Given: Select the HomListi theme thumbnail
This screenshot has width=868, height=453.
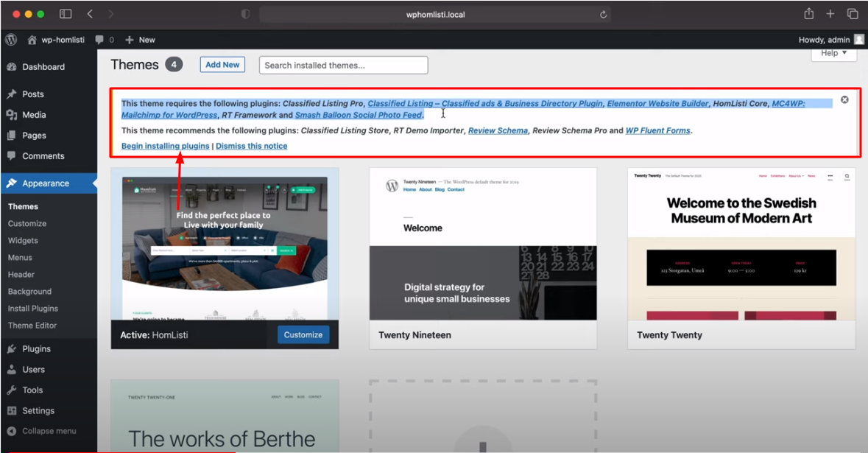Looking at the screenshot, I should point(225,245).
